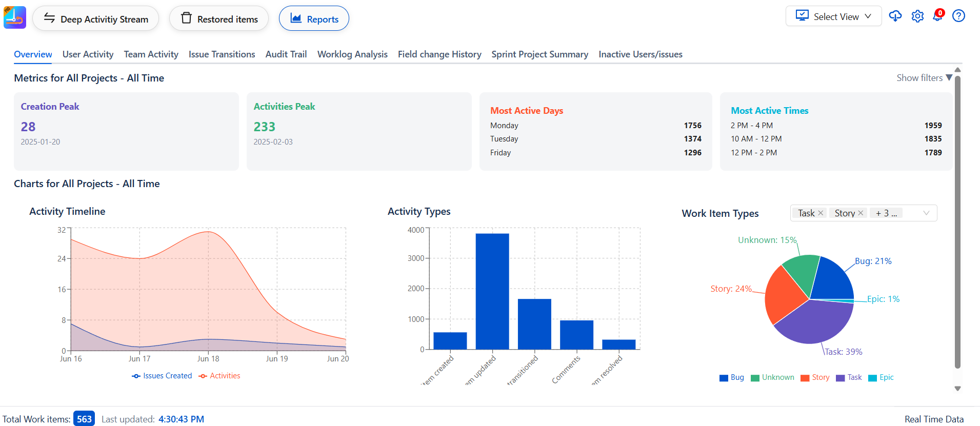This screenshot has width=980, height=426.
Task: Click the Reports button
Action: click(x=314, y=19)
